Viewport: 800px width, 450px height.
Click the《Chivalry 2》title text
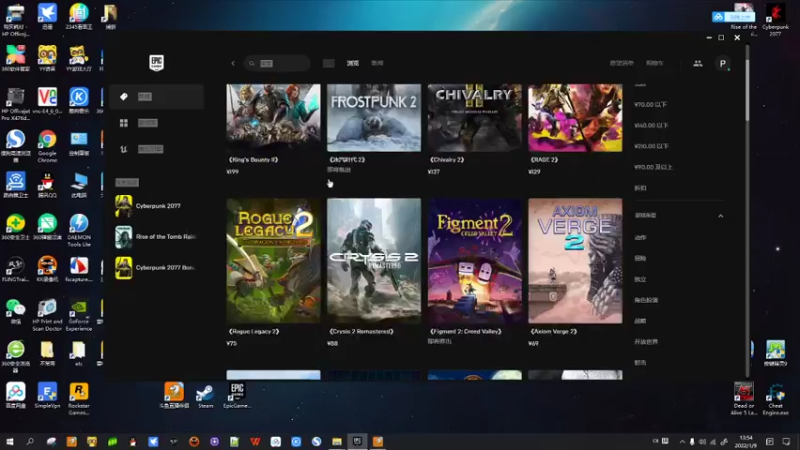tap(447, 160)
